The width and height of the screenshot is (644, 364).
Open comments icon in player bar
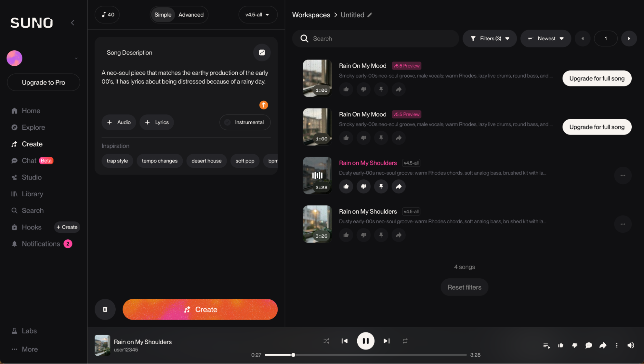tap(589, 345)
